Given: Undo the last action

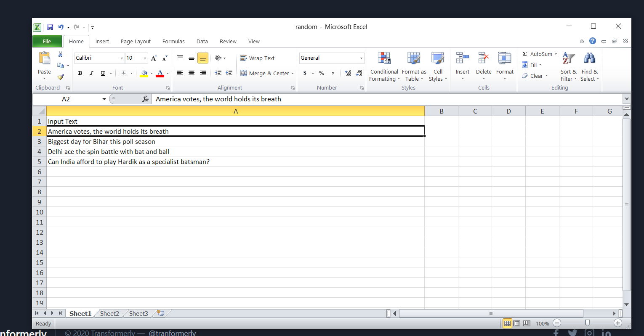Looking at the screenshot, I should tap(61, 27).
